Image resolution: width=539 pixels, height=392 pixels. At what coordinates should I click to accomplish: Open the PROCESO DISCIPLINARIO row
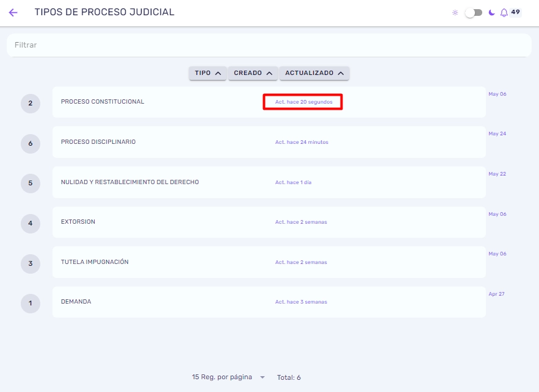(269, 142)
